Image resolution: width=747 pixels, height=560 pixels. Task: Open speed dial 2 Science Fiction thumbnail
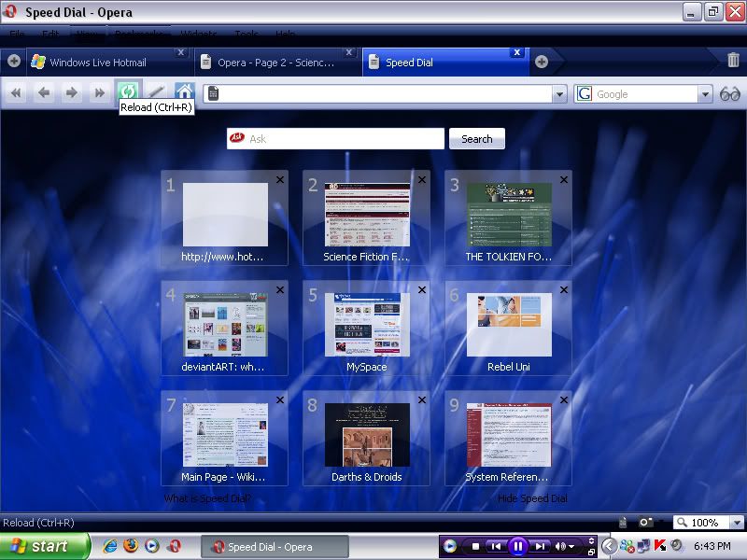(367, 215)
